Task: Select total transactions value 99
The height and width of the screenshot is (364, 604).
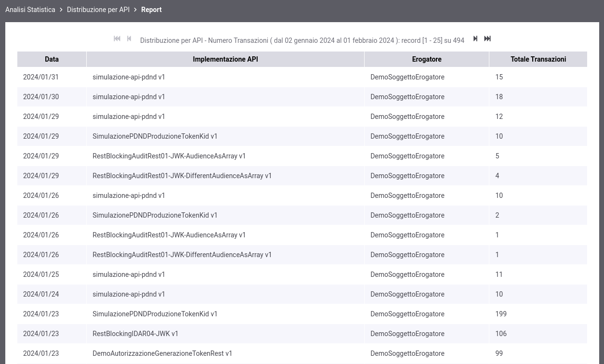Action: (x=499, y=353)
